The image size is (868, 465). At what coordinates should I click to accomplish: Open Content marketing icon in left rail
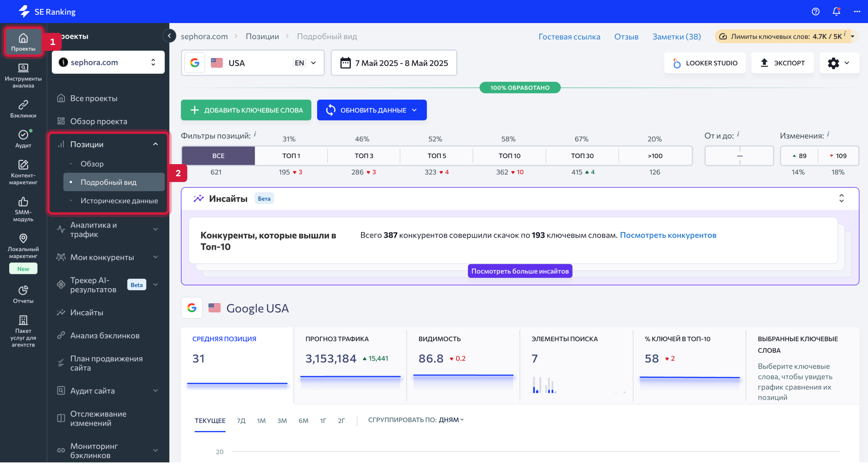[x=23, y=172]
